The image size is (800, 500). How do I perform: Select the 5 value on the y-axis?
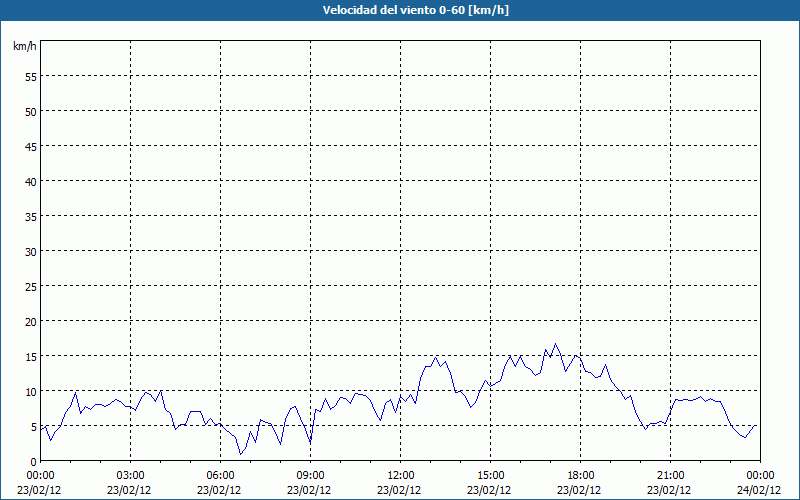[34, 427]
